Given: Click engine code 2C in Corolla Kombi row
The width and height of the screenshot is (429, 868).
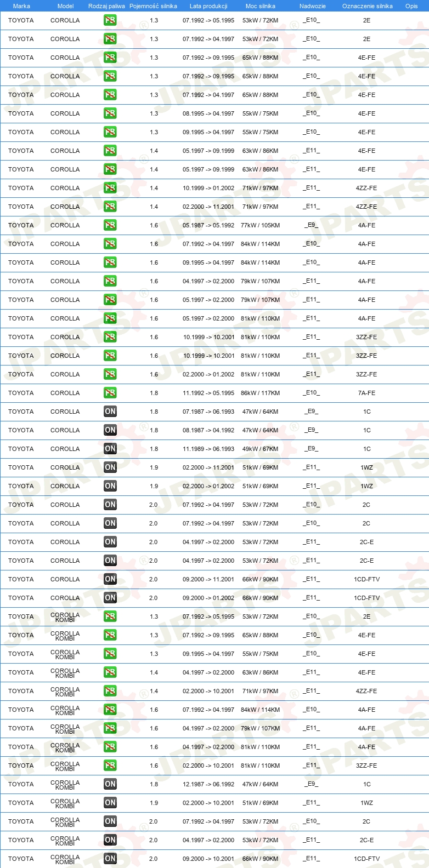Looking at the screenshot, I should click(366, 821).
